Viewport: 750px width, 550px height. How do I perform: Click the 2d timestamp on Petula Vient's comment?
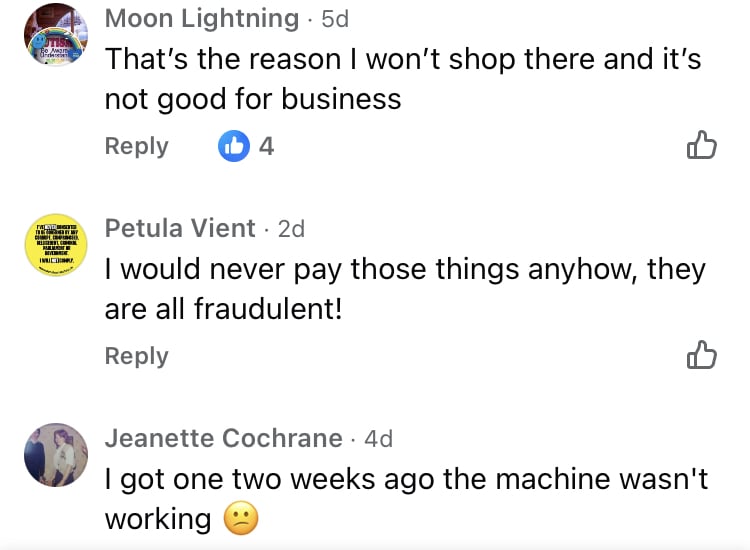click(291, 229)
